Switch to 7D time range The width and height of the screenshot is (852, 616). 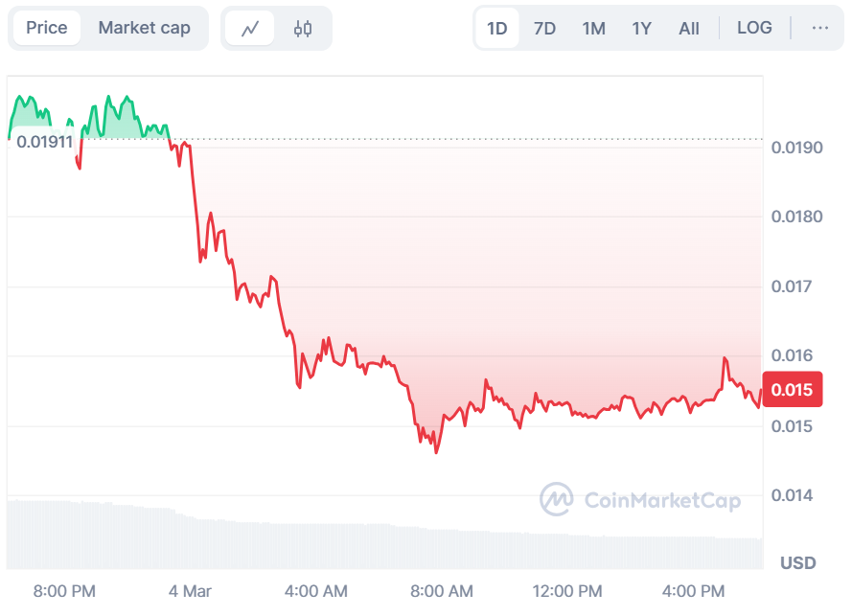[544, 28]
